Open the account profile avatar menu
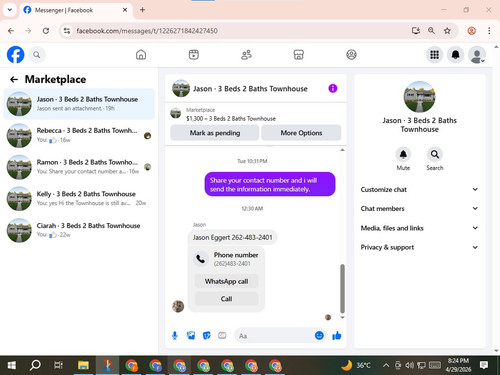Viewport: 500px width, 375px height. click(x=477, y=55)
